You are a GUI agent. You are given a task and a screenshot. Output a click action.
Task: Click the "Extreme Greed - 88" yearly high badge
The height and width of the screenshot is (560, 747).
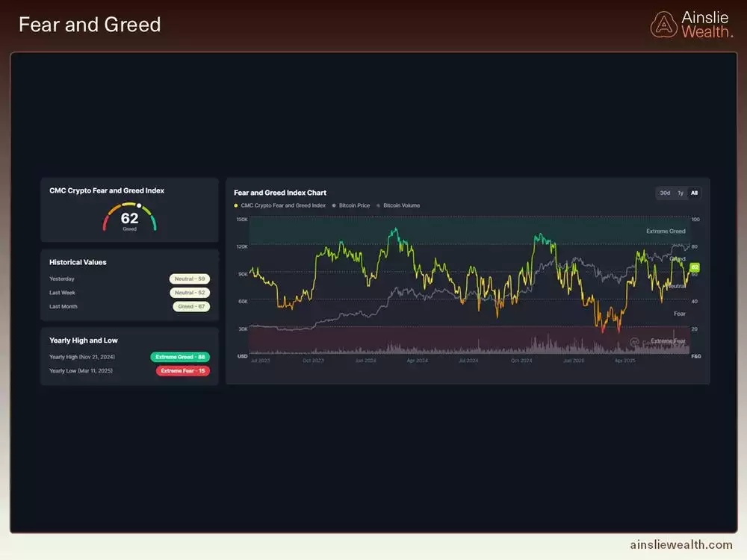pyautogui.click(x=180, y=357)
